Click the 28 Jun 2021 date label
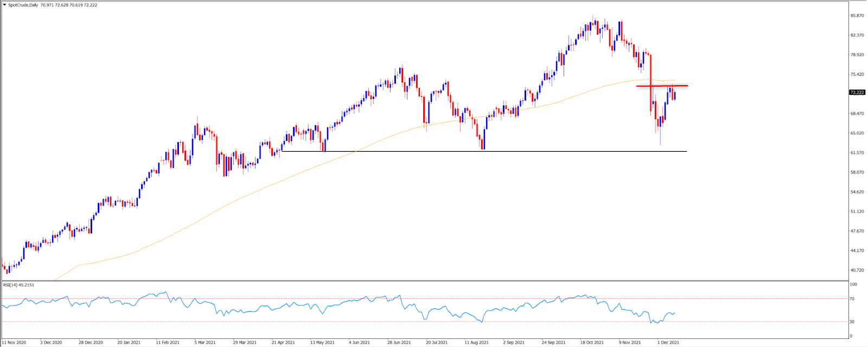Screen dimensions: 868x347 tap(399, 343)
